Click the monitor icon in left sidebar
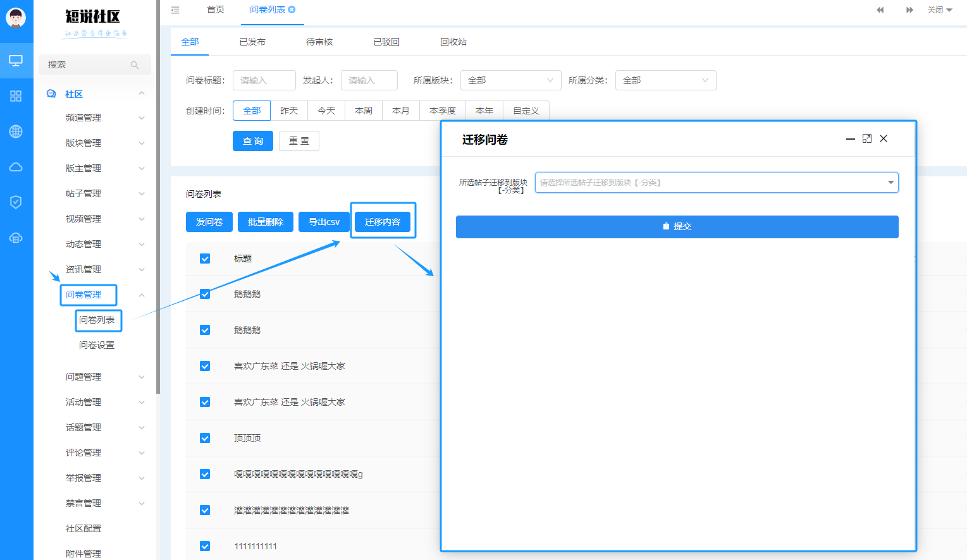This screenshot has height=560, width=967. 16,61
